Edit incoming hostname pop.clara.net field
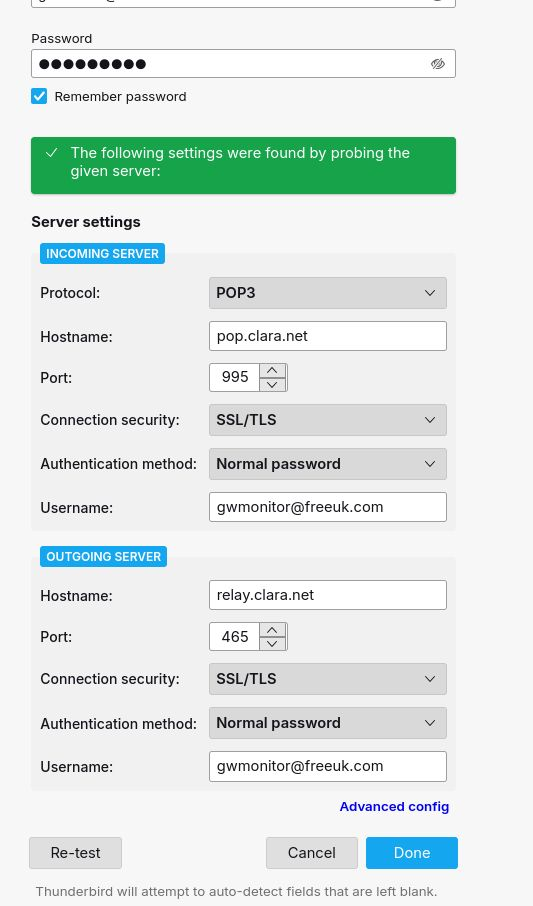The image size is (533, 906). [328, 336]
